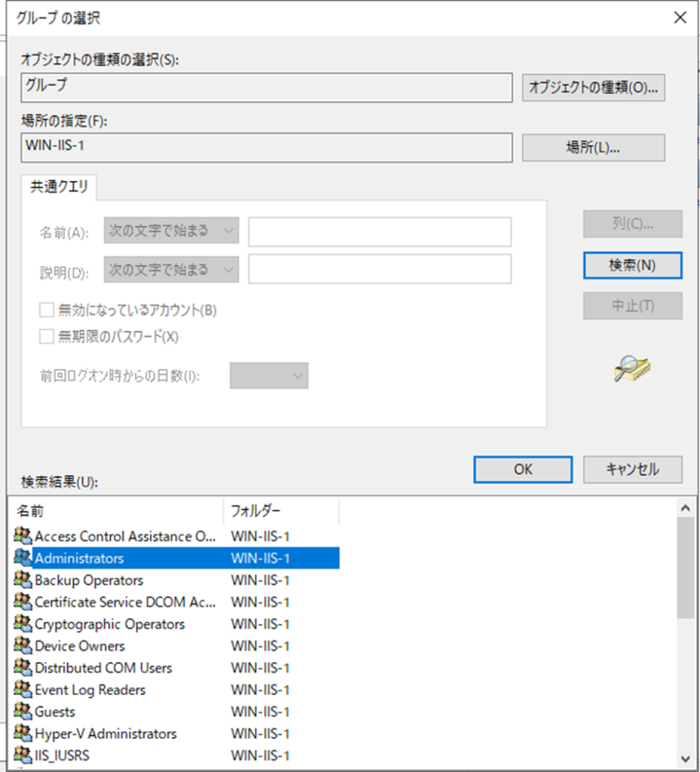
Task: Click the results list vertical scrollbar down arrow
Action: click(x=685, y=758)
